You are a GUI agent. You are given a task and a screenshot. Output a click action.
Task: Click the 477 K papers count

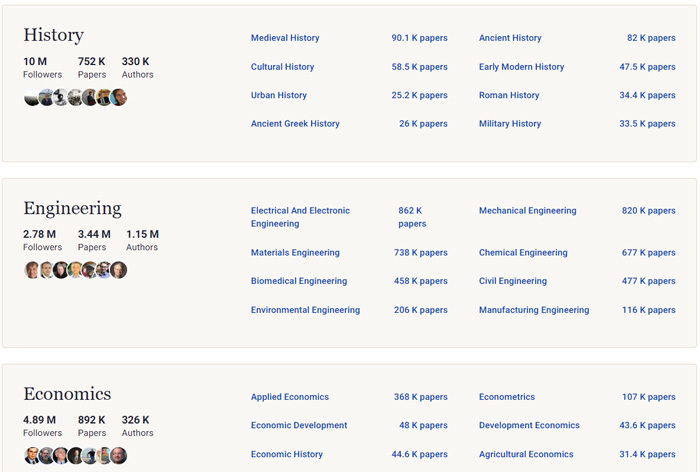point(648,281)
